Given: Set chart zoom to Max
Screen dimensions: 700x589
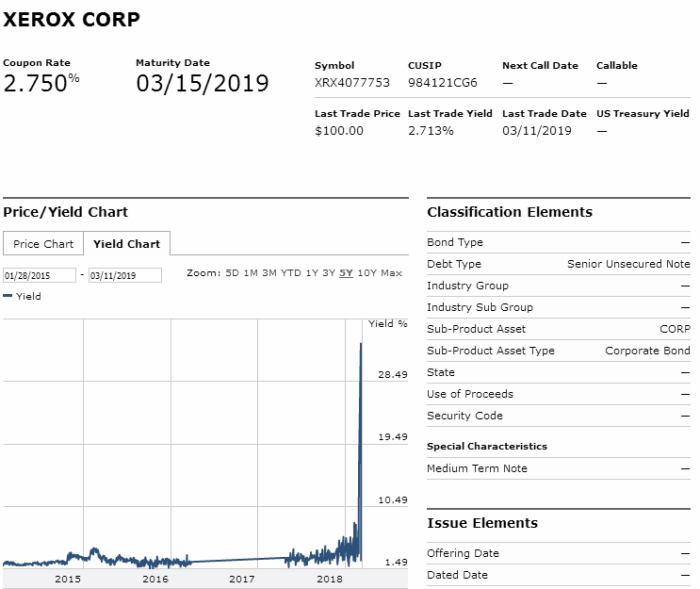Looking at the screenshot, I should click(392, 273).
